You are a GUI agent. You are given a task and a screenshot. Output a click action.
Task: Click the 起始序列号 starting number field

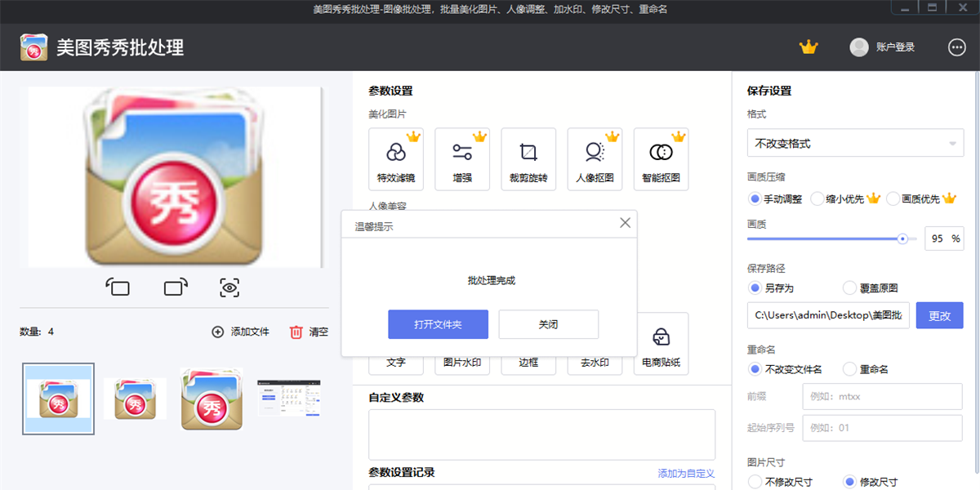point(883,428)
